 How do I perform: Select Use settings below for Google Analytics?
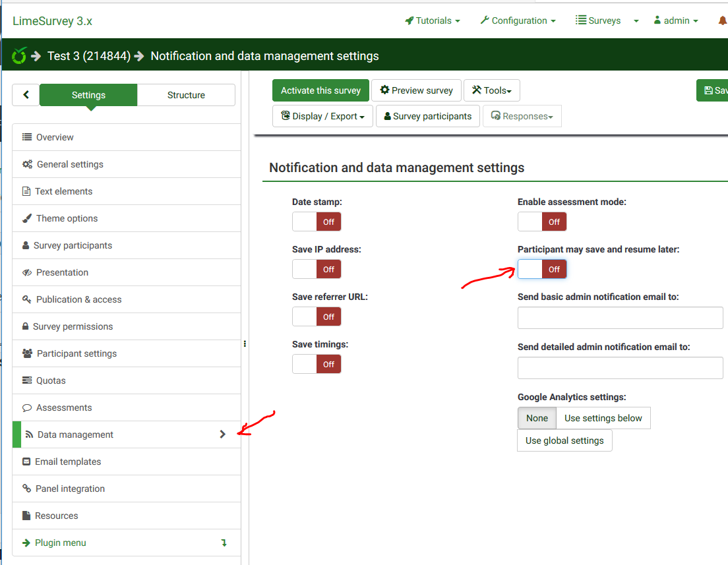pyautogui.click(x=603, y=418)
